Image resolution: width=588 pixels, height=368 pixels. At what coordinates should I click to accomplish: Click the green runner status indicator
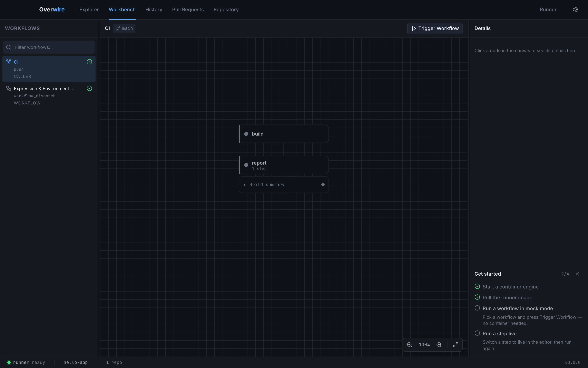point(9,362)
